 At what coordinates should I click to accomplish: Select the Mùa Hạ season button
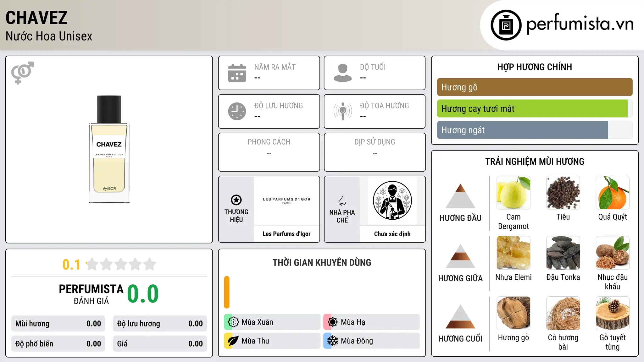coord(372,322)
